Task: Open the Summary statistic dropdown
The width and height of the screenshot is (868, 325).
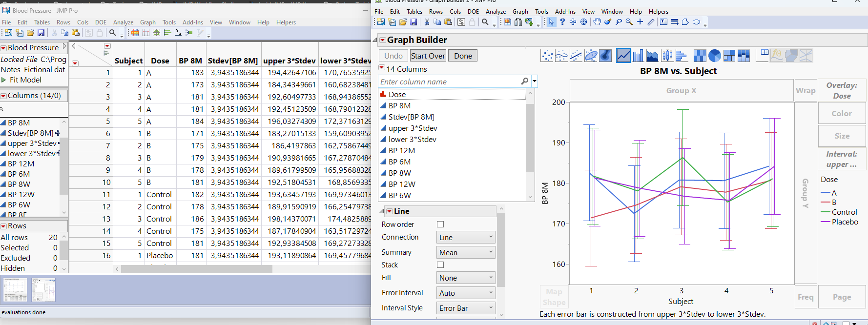Action: [x=466, y=252]
